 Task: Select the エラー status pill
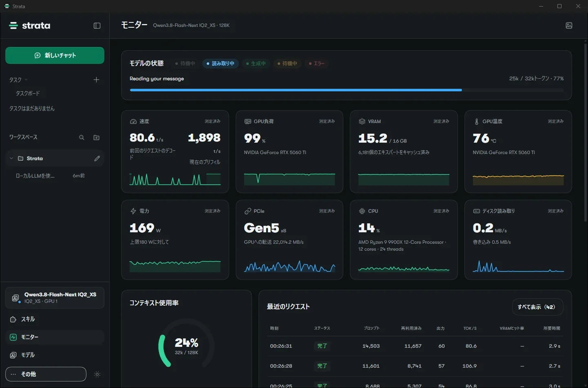[x=317, y=64]
